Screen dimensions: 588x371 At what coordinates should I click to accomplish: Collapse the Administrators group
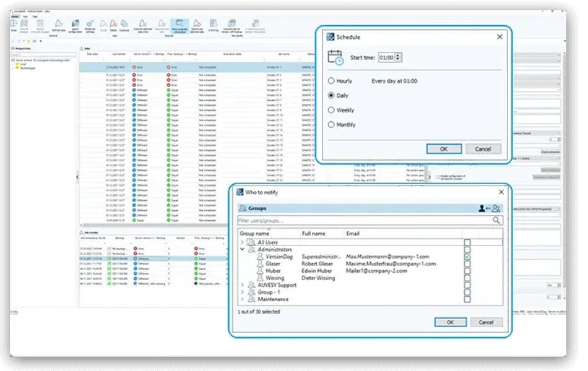tap(243, 249)
